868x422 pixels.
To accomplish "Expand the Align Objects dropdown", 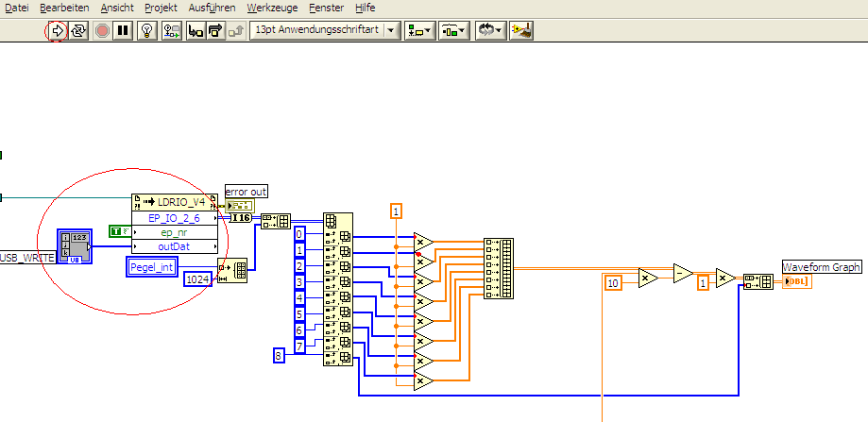I will [418, 30].
